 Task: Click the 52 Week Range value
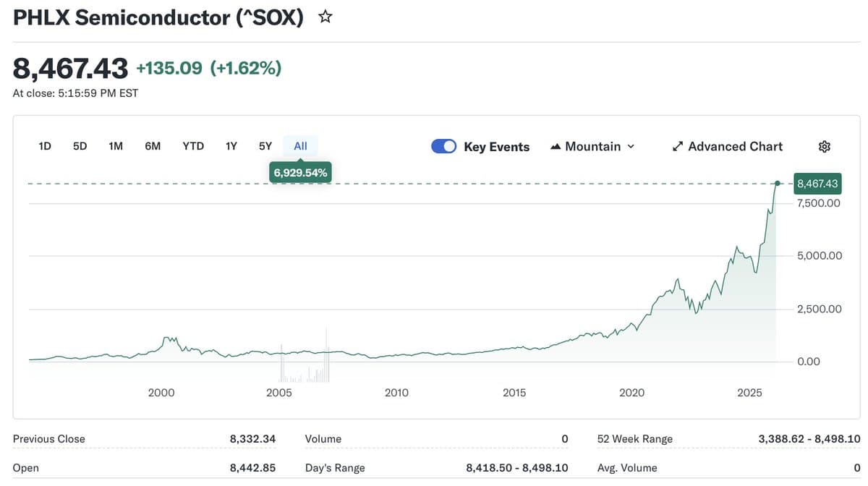pos(809,438)
